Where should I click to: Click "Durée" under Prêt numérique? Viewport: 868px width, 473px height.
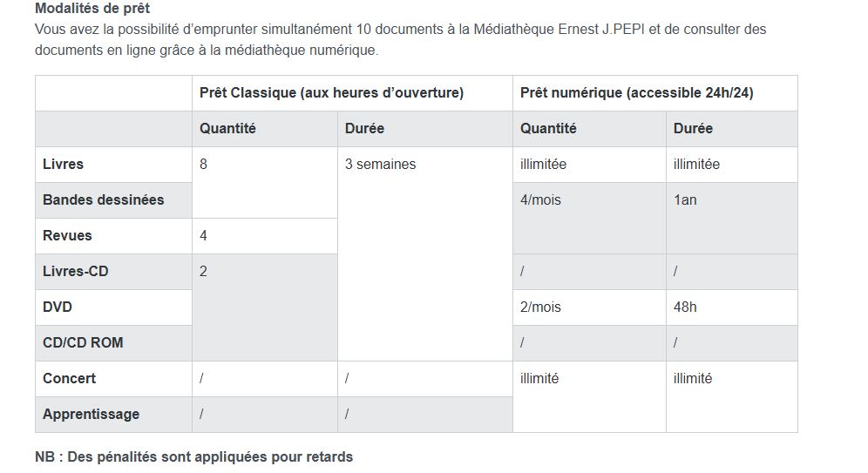[x=693, y=128]
